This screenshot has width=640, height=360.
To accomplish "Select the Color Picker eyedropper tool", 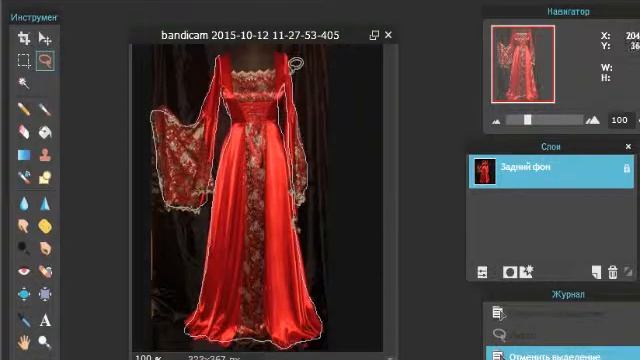I will tap(24, 320).
